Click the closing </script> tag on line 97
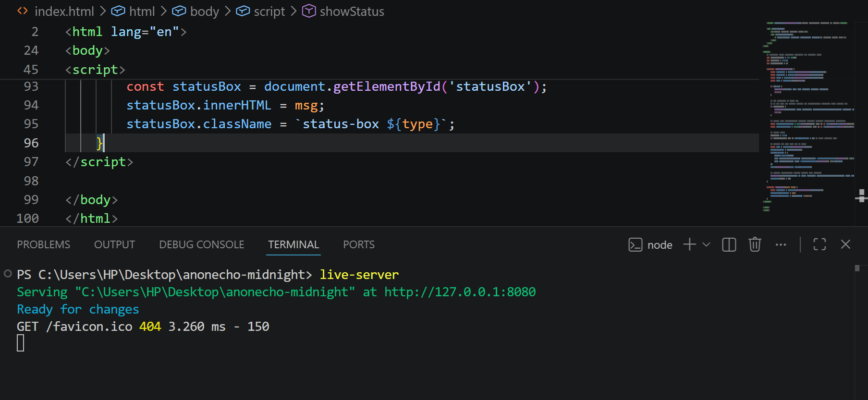The width and height of the screenshot is (868, 400). click(99, 162)
